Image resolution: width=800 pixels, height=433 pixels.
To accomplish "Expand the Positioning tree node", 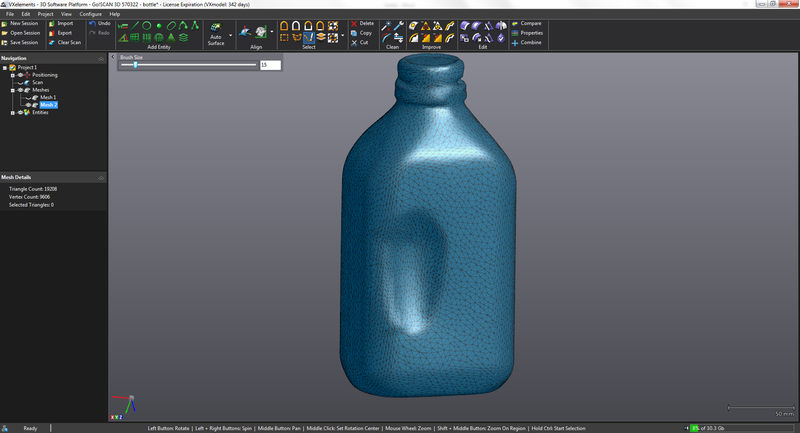I will point(13,75).
